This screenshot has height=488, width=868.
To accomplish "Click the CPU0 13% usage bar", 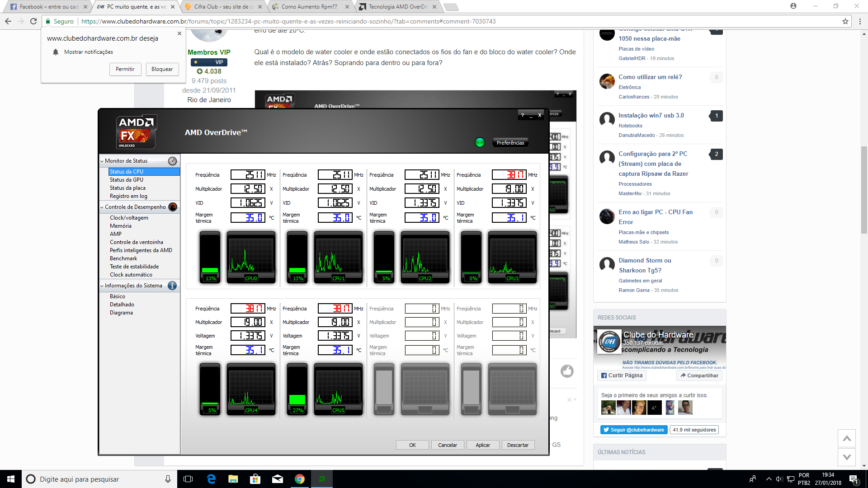I will pos(210,257).
